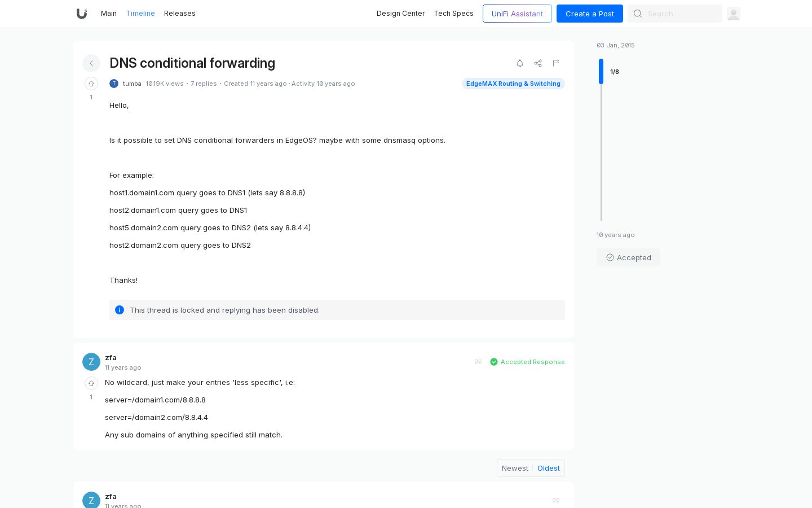Click 'Created 11 years ago' timestamp
The image size is (812, 508).
pos(255,84)
